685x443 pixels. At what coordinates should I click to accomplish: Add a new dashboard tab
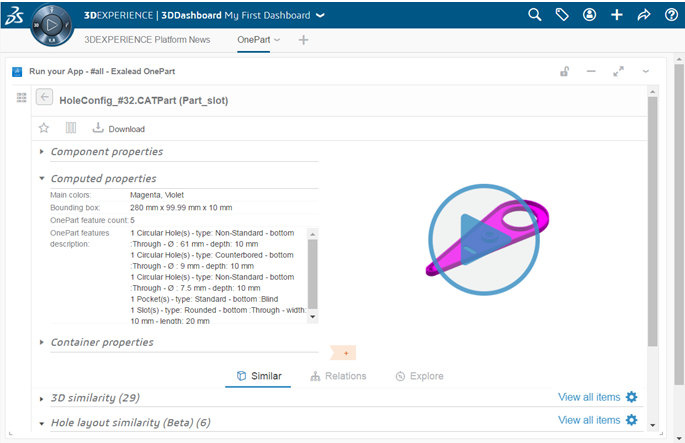pyautogui.click(x=303, y=40)
